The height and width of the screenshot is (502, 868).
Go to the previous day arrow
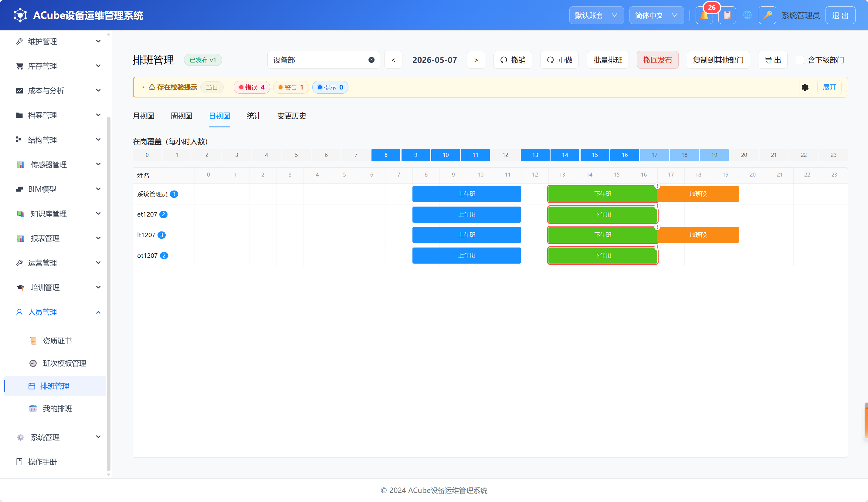pos(393,60)
